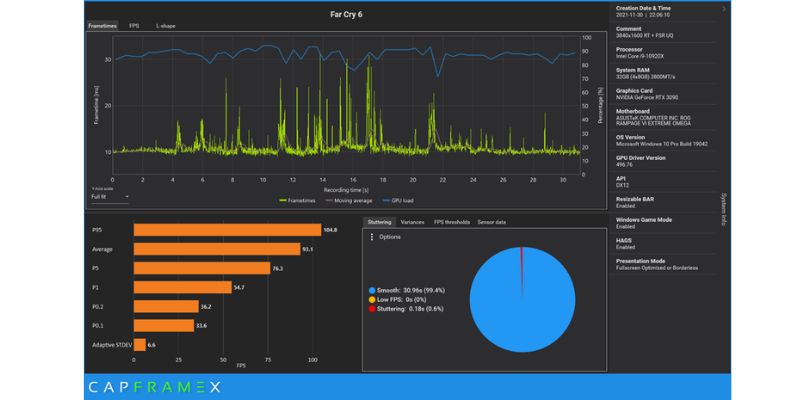Toggle GPU load series in the legend
This screenshot has height=400, width=800.
396,201
